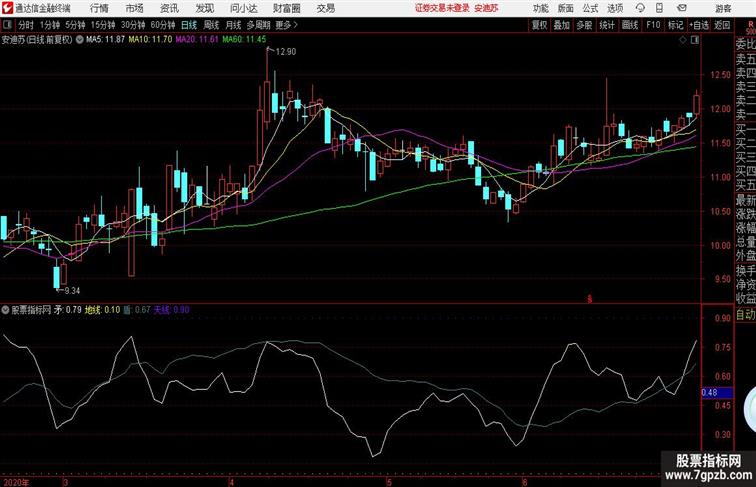Click the MA20: 11.61 label

click(x=197, y=40)
